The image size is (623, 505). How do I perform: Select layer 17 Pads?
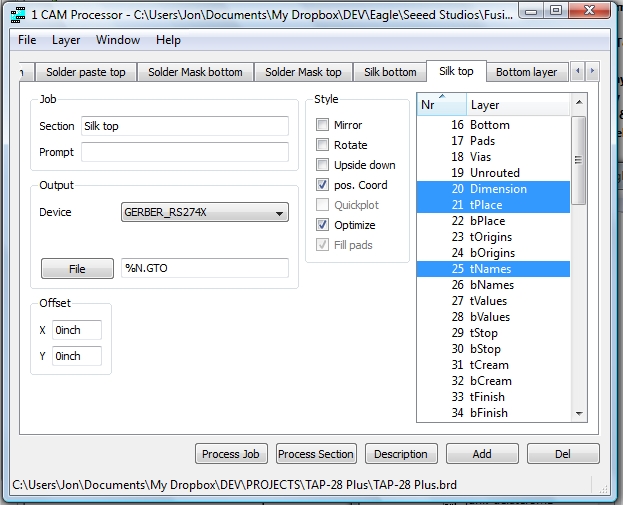pyautogui.click(x=493, y=141)
